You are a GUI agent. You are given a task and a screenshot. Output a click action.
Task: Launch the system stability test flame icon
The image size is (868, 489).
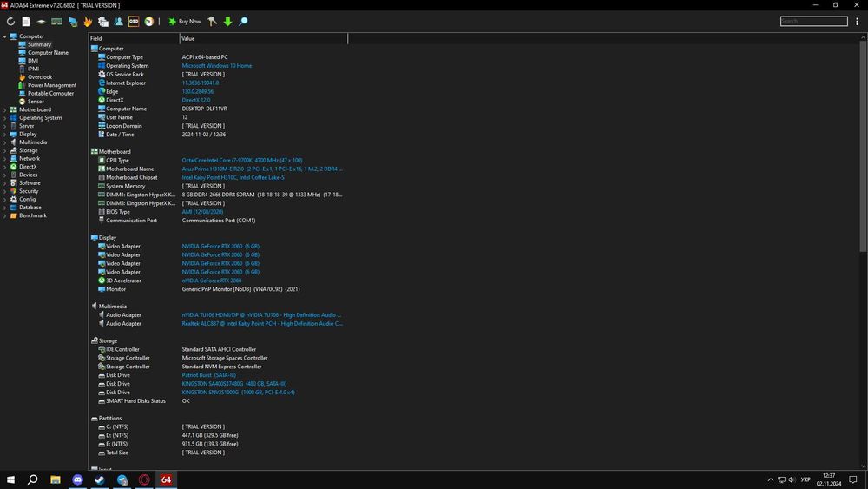(x=88, y=22)
